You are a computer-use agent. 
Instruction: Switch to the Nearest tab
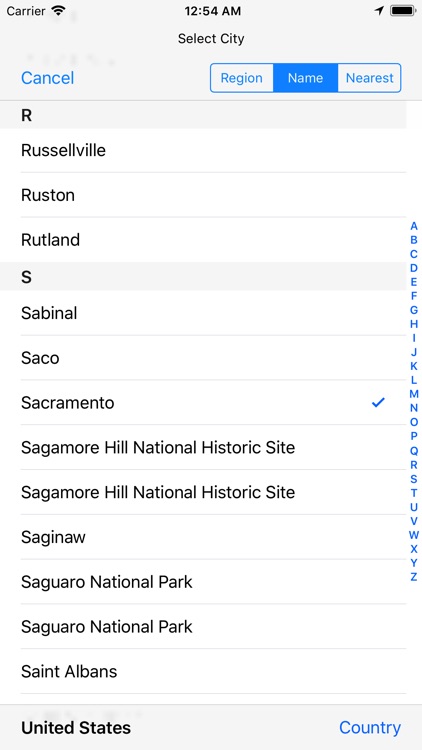pos(369,78)
